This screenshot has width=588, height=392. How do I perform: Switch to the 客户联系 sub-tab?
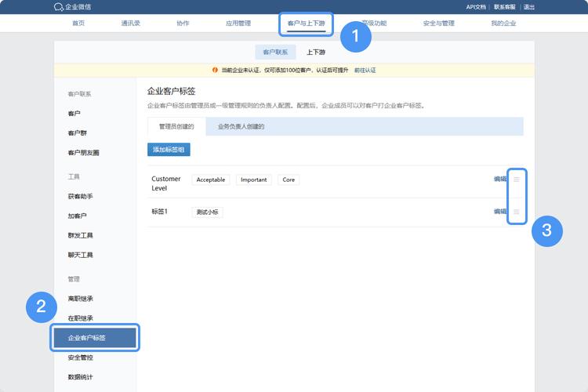(275, 53)
